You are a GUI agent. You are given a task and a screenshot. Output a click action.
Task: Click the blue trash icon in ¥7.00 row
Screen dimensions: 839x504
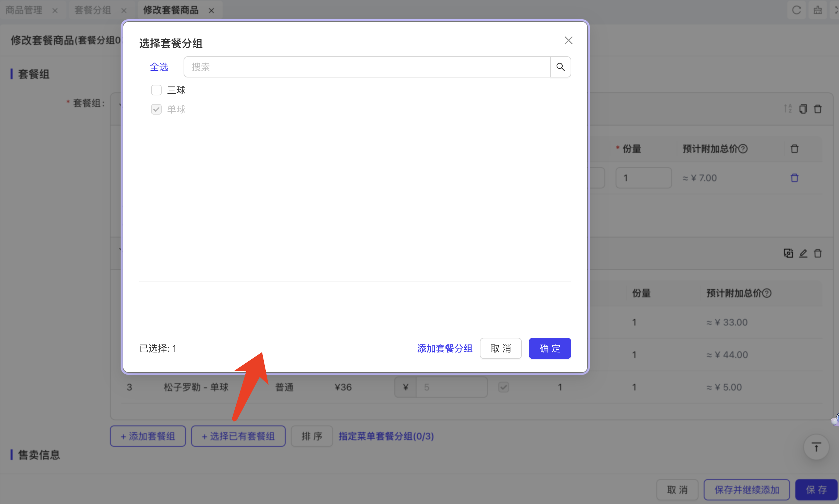794,177
